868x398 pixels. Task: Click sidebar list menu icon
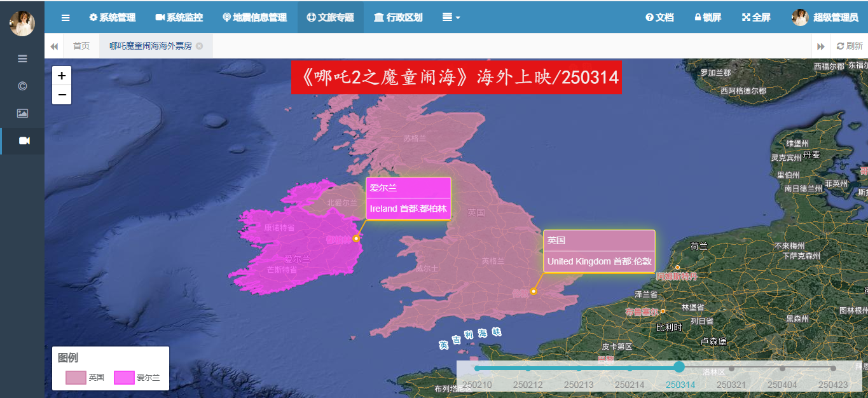22,58
